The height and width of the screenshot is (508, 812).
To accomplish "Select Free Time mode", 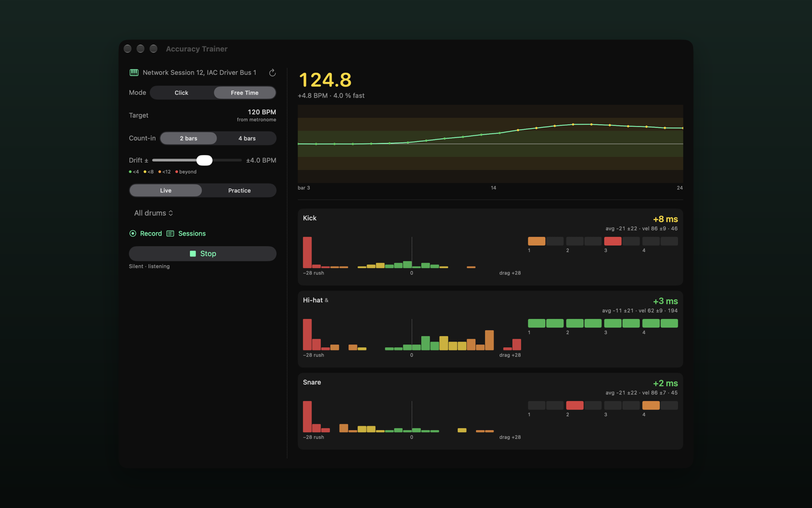I will pyautogui.click(x=245, y=93).
